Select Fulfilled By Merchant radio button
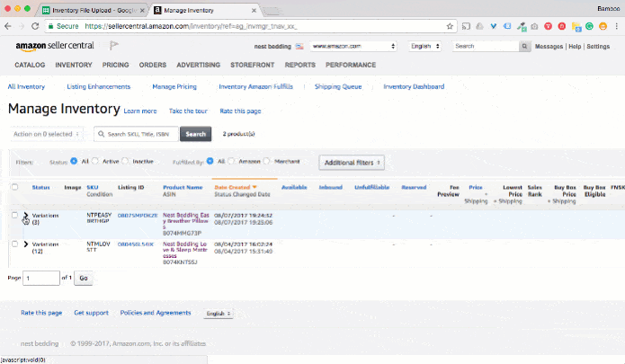The width and height of the screenshot is (625, 364). point(266,161)
